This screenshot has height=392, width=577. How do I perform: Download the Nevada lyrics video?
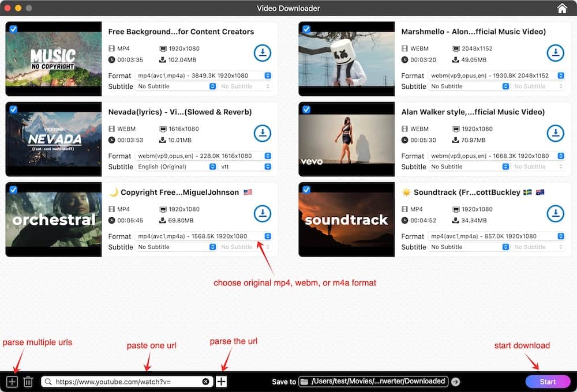[263, 133]
